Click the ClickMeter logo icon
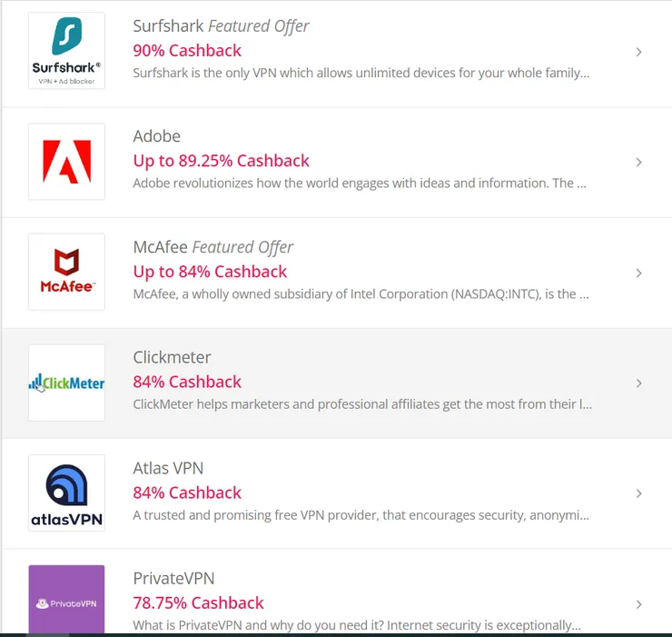Screen dimensions: 672x637 (66, 383)
